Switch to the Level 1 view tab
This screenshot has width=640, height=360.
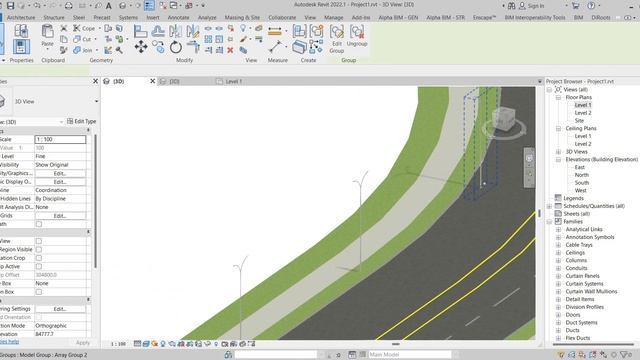point(233,82)
